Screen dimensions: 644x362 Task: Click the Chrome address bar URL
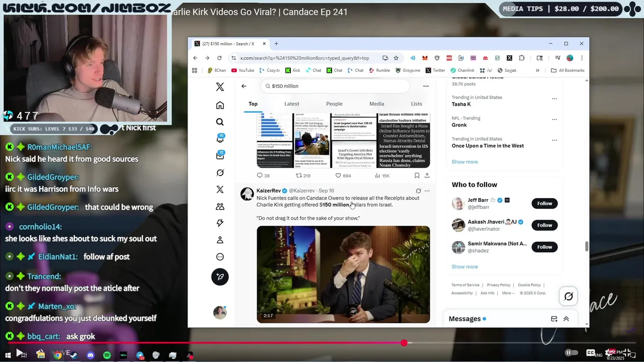(304, 58)
